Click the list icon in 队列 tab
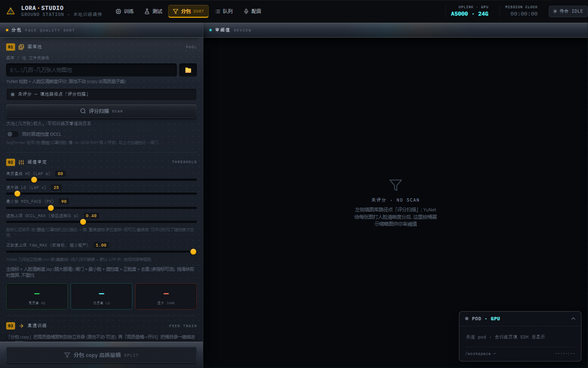 pyautogui.click(x=218, y=11)
